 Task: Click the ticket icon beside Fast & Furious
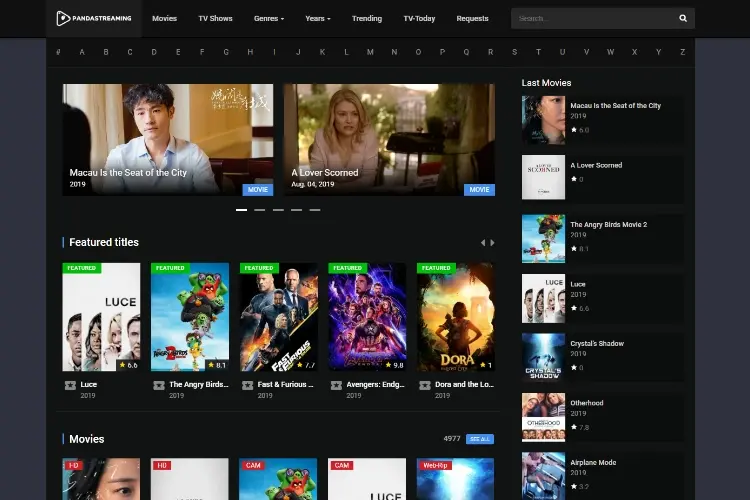(247, 385)
